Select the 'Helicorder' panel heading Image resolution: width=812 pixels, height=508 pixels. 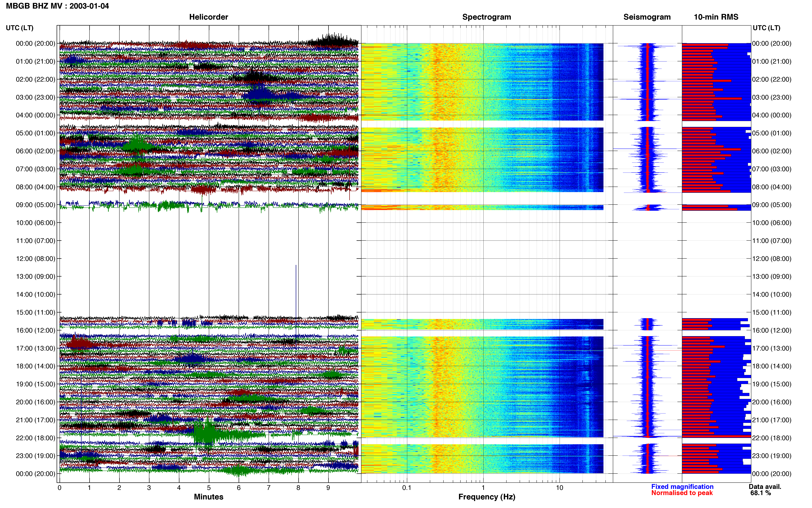[x=209, y=17]
